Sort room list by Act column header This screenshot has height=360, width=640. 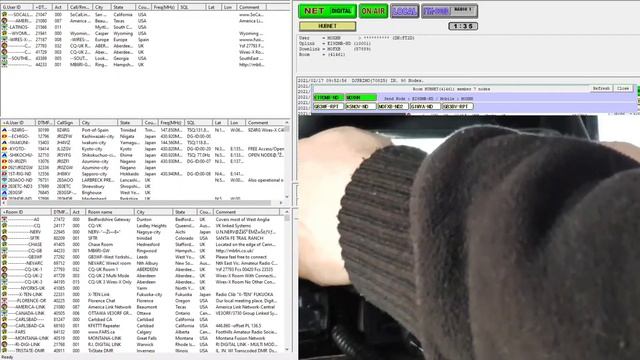click(x=78, y=212)
